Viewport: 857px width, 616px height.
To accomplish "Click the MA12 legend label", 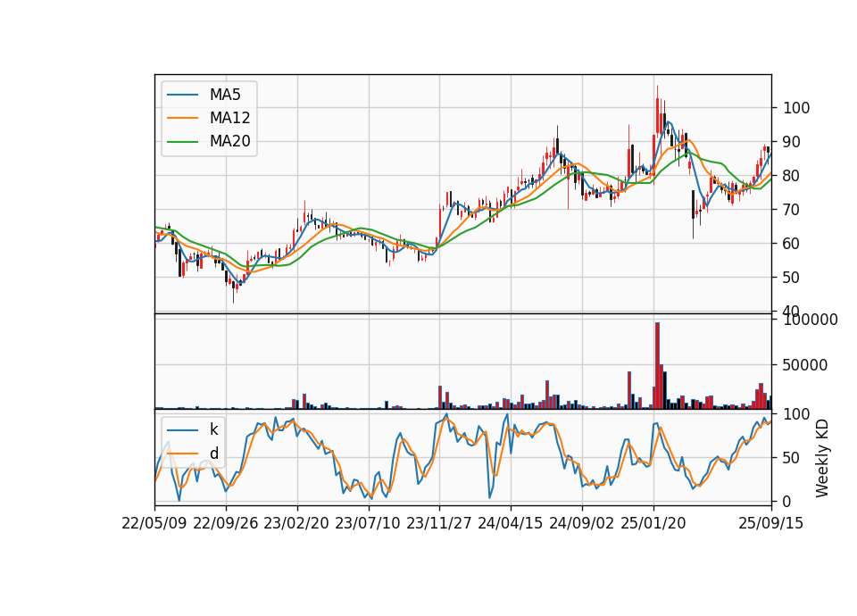I will coord(229,118).
